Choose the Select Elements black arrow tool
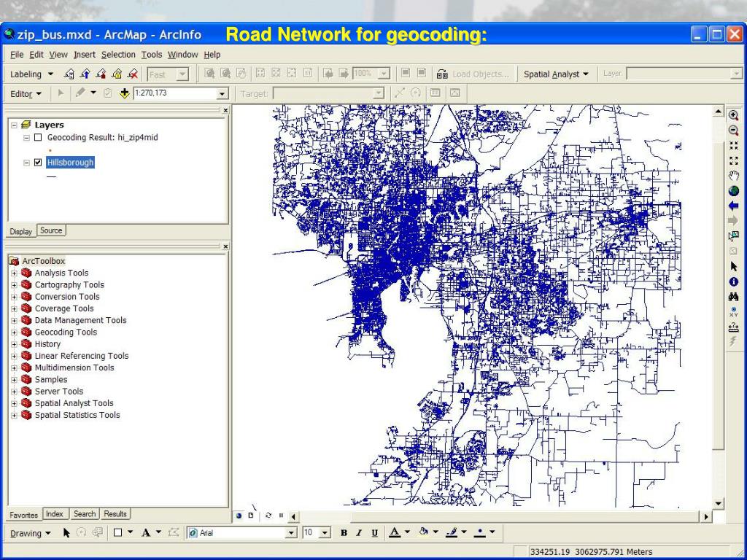 click(734, 267)
